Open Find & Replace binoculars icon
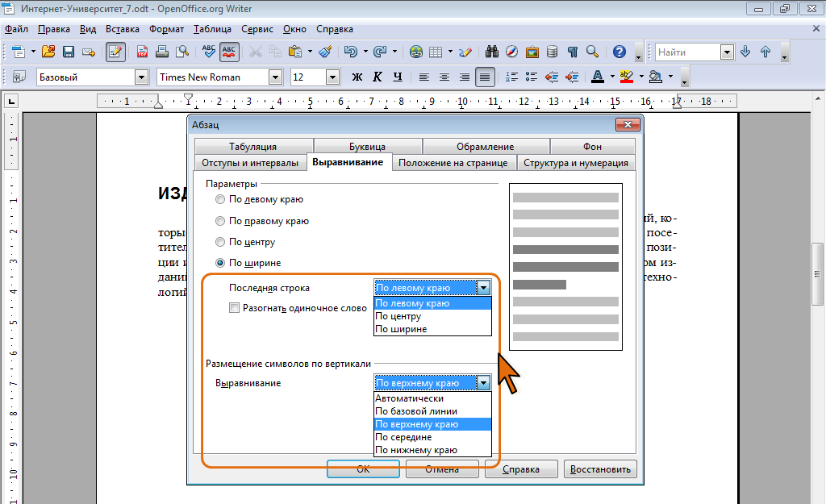This screenshot has width=826, height=504. click(492, 52)
